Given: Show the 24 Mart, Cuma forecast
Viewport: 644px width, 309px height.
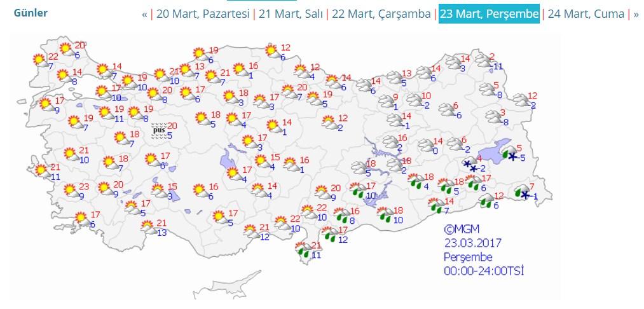Looking at the screenshot, I should (x=586, y=14).
